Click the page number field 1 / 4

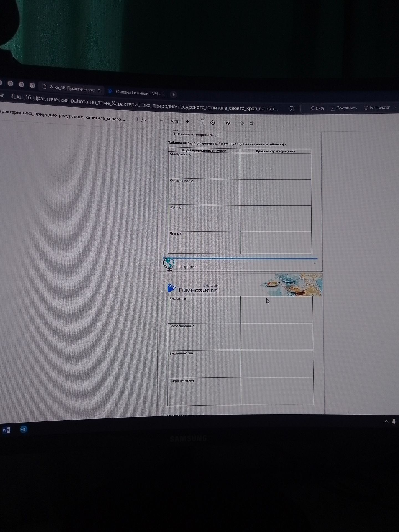(142, 120)
